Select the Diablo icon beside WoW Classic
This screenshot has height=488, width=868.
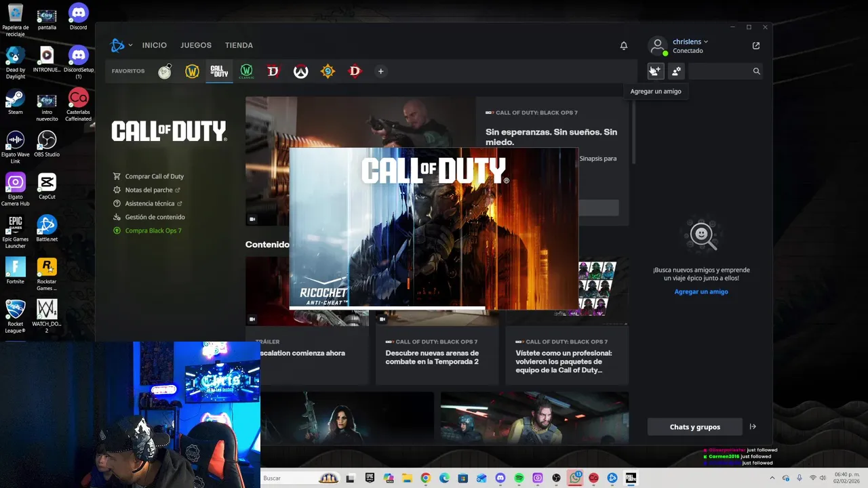pos(273,71)
